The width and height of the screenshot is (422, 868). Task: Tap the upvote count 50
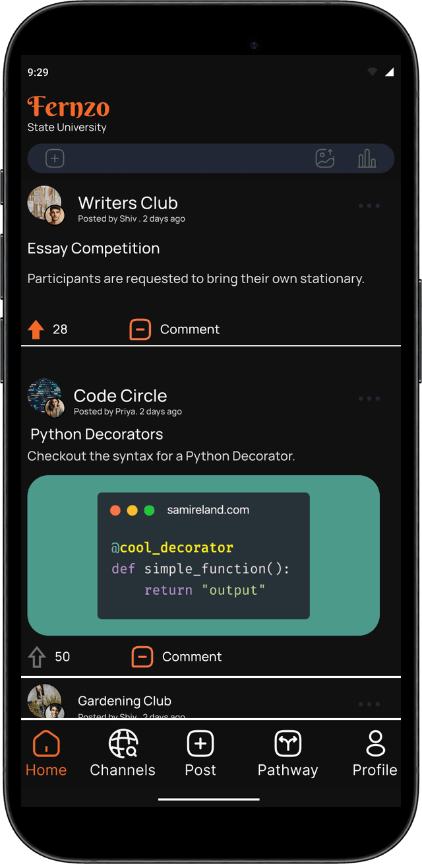(62, 657)
